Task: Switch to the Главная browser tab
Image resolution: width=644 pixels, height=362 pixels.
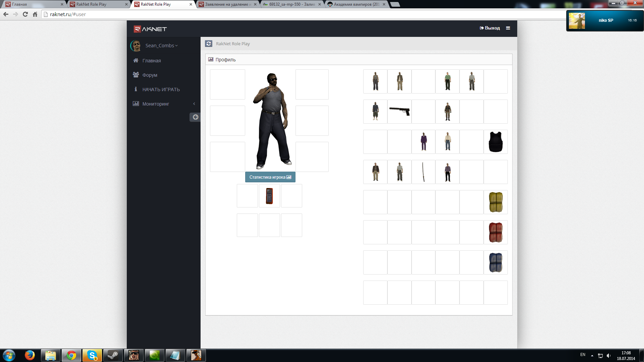Action: click(x=34, y=4)
